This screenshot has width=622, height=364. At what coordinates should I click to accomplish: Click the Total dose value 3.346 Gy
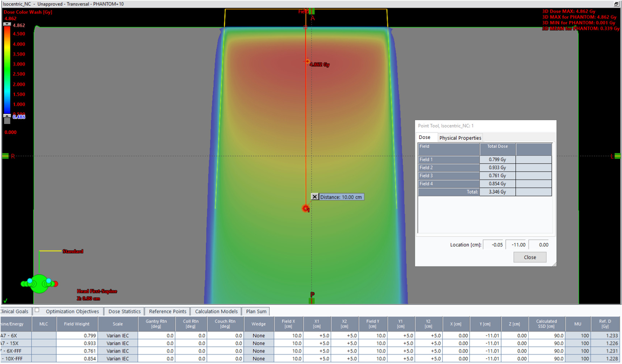(x=497, y=192)
